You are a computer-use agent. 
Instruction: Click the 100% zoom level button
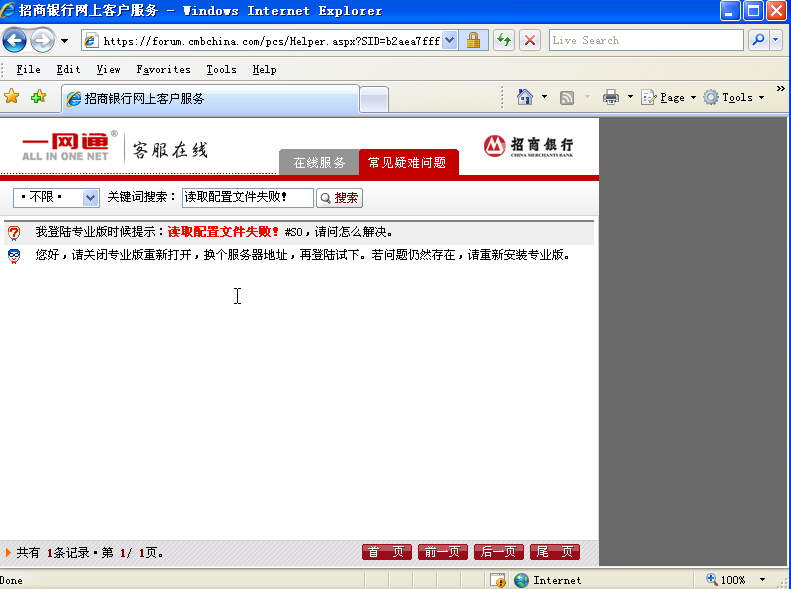(x=725, y=580)
